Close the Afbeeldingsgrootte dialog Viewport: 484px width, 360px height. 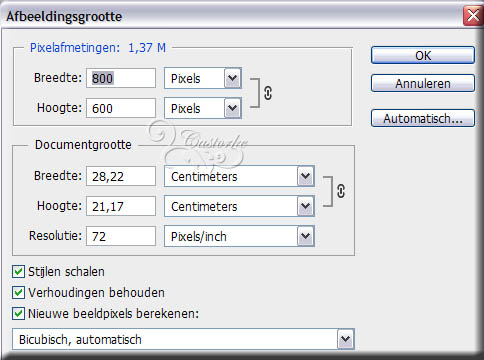473,16
